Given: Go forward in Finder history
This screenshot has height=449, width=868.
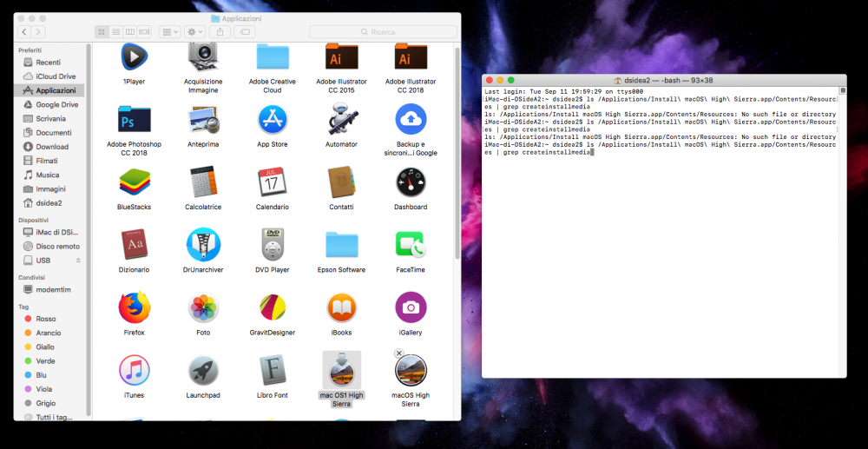Looking at the screenshot, I should [38, 32].
